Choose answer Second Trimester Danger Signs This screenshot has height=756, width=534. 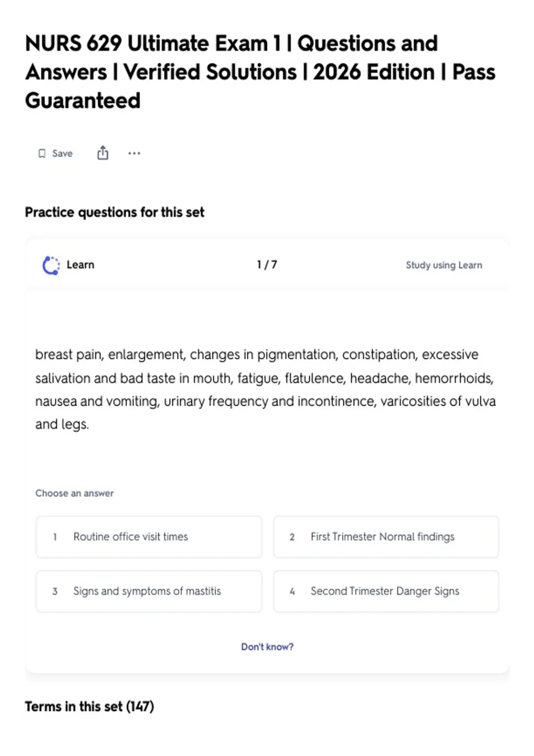(x=386, y=591)
